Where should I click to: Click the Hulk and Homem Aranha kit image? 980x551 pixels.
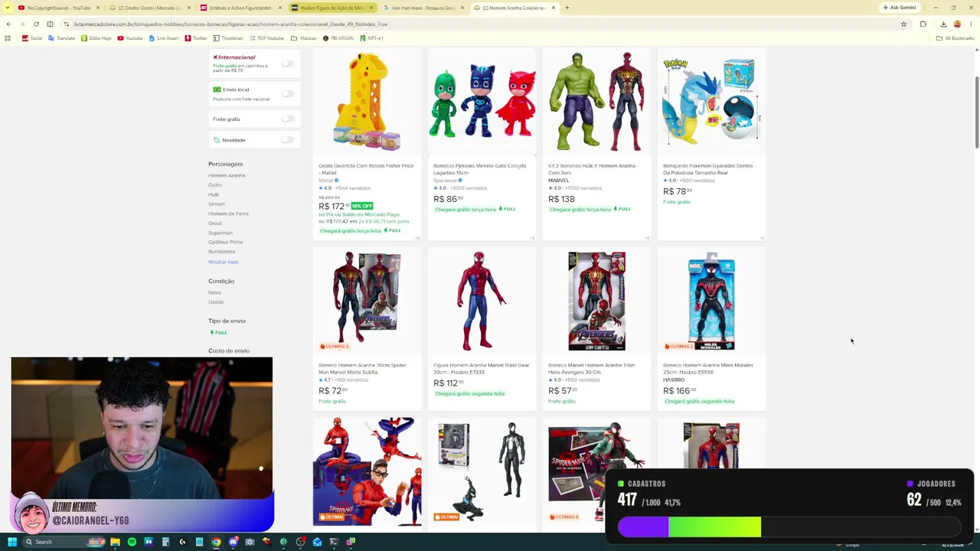[596, 102]
